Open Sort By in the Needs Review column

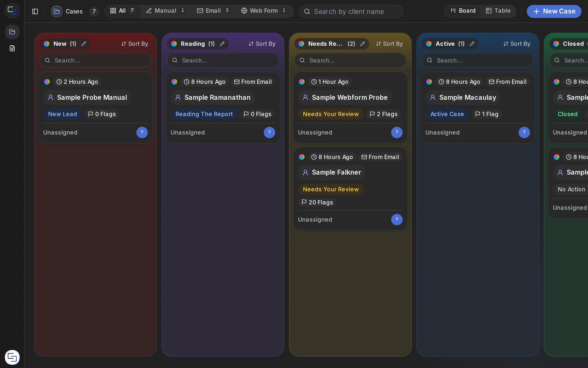point(389,44)
